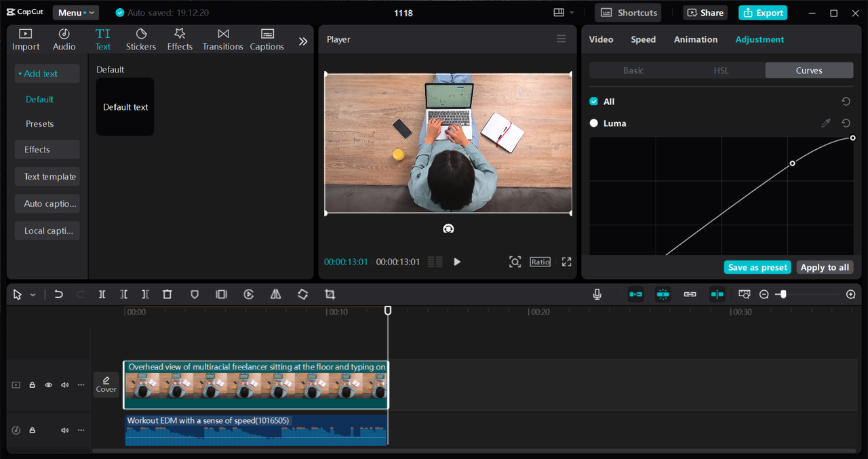This screenshot has width=868, height=459.
Task: Open the Captions panel
Action: click(x=267, y=39)
